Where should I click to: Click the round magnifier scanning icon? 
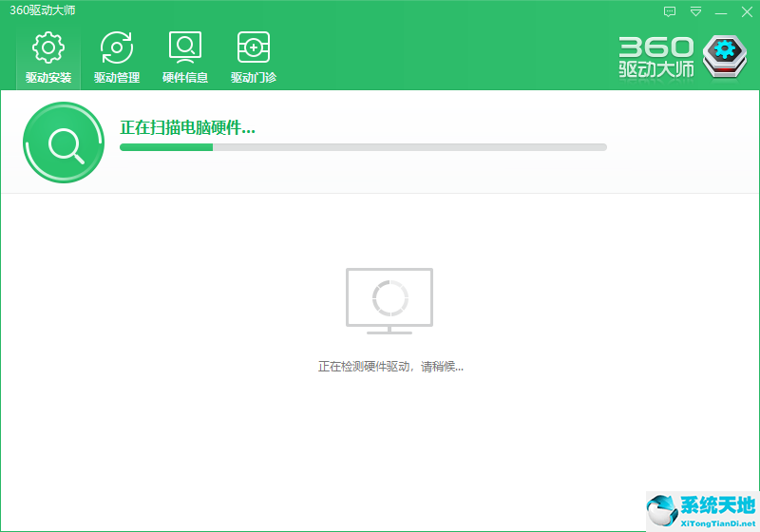tap(64, 143)
